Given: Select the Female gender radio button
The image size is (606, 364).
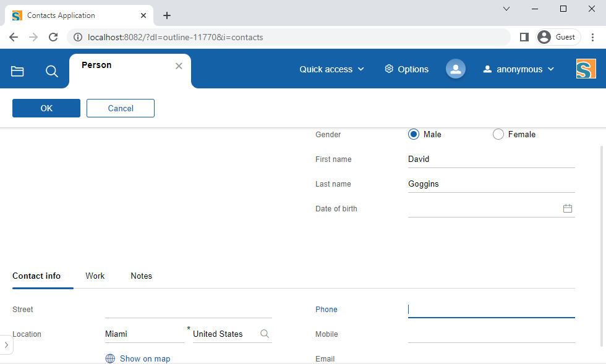Looking at the screenshot, I should click(498, 134).
